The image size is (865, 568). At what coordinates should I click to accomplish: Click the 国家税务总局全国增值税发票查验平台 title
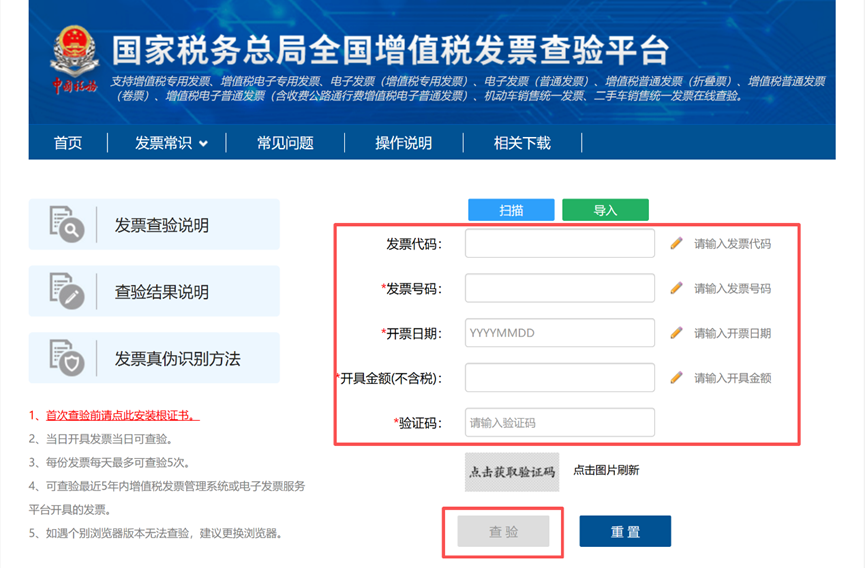pos(390,50)
